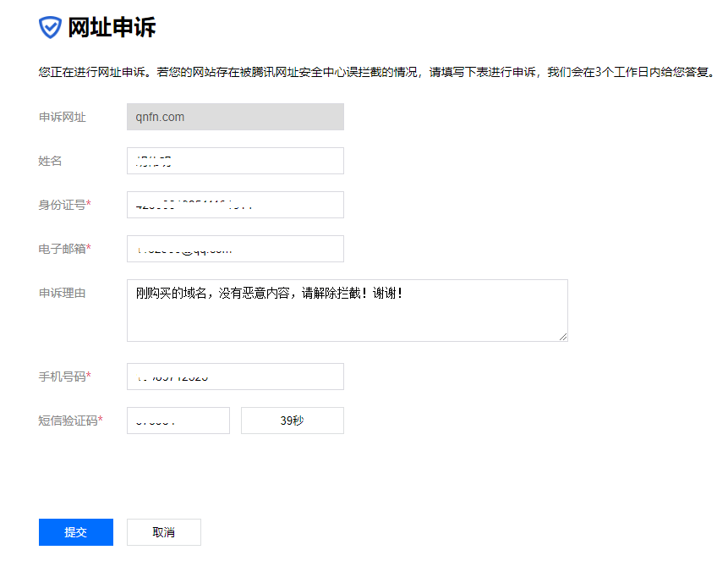This screenshot has height=572, width=728.
Task: Click into the 身份证号 ID number field
Action: point(235,205)
